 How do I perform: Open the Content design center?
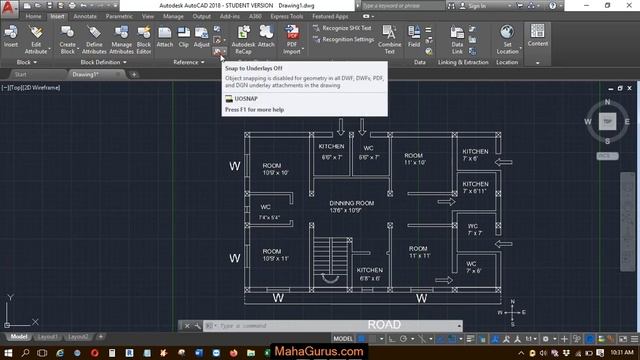tap(538, 35)
